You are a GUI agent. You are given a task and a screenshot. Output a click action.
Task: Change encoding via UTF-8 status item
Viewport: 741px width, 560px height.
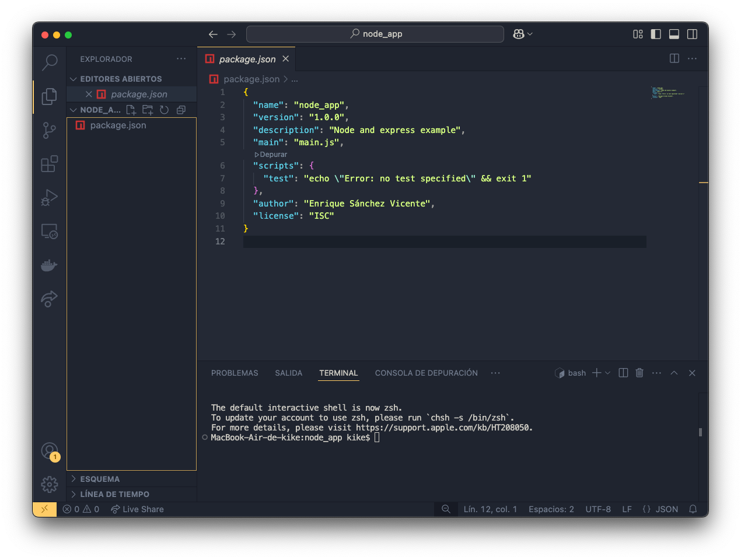(598, 509)
